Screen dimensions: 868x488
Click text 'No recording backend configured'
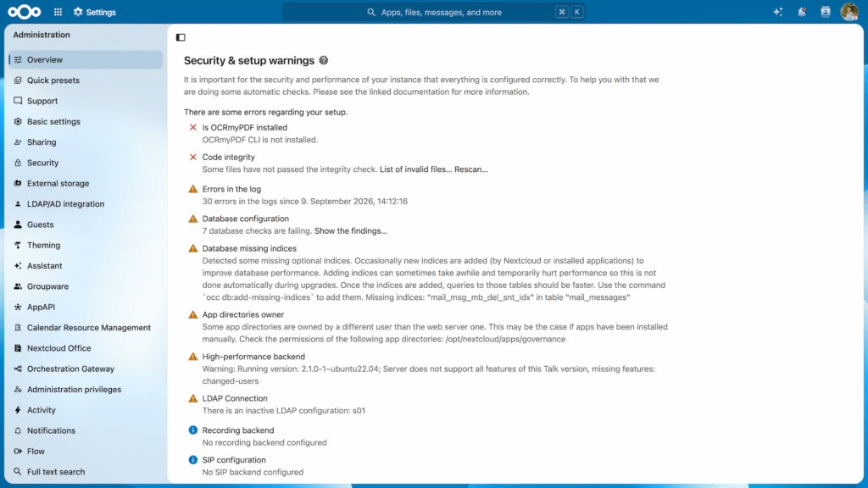[264, 442]
